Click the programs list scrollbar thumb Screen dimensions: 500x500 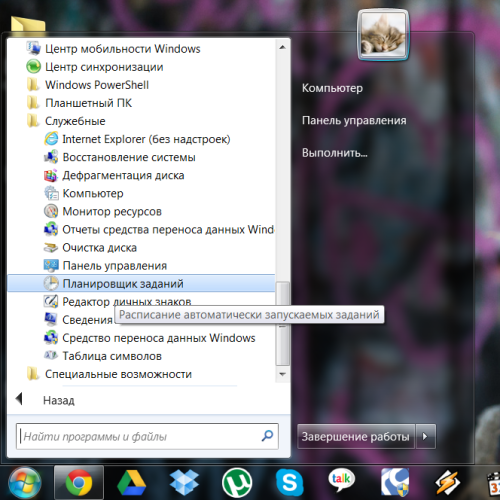(283, 323)
